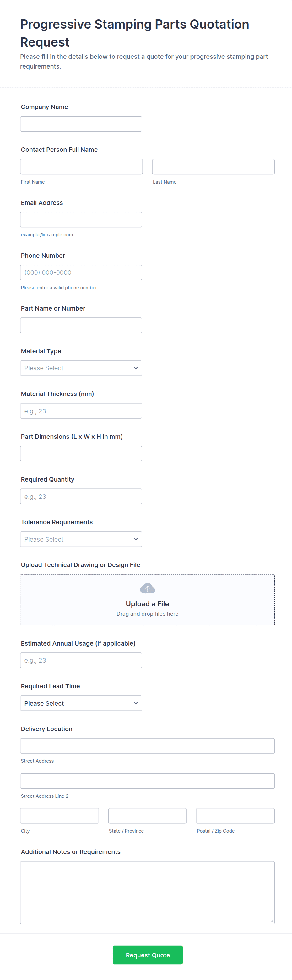The image size is (292, 980).
Task: Select the Email Address field
Action: point(81,219)
